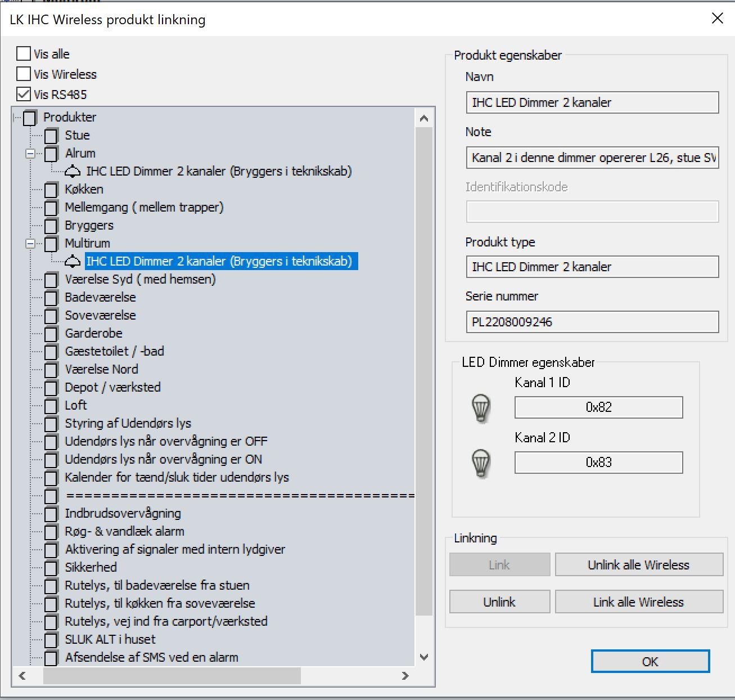
Task: Click the page icon beside Bryggers
Action: [51, 226]
